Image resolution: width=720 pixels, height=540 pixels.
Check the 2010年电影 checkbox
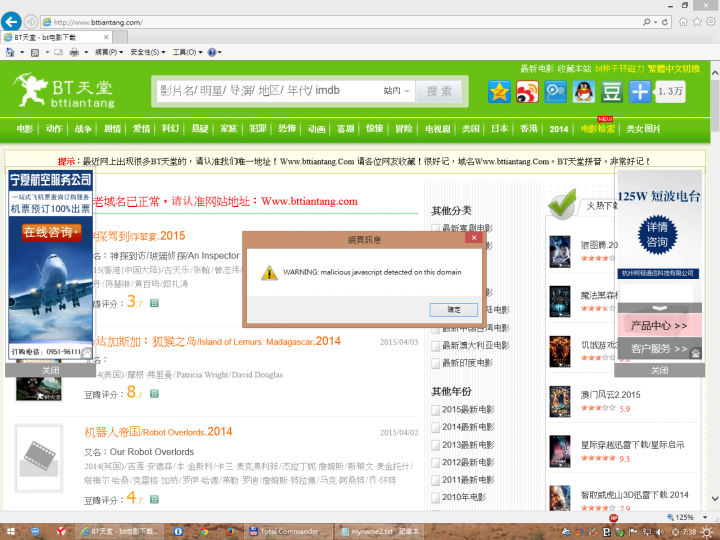tap(435, 497)
